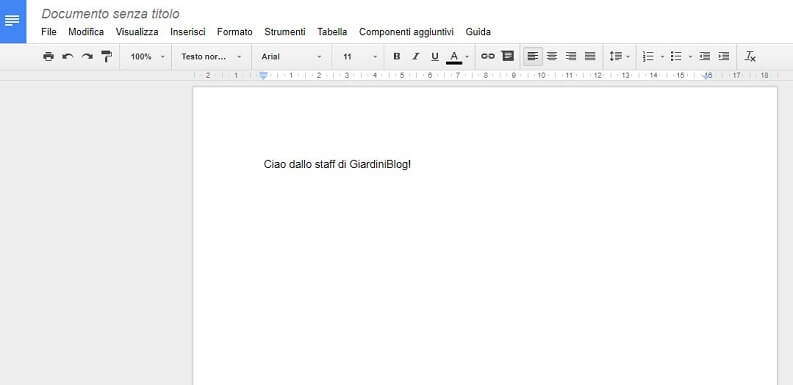The image size is (793, 385).
Task: Expand the text color dropdown arrow
Action: [467, 57]
